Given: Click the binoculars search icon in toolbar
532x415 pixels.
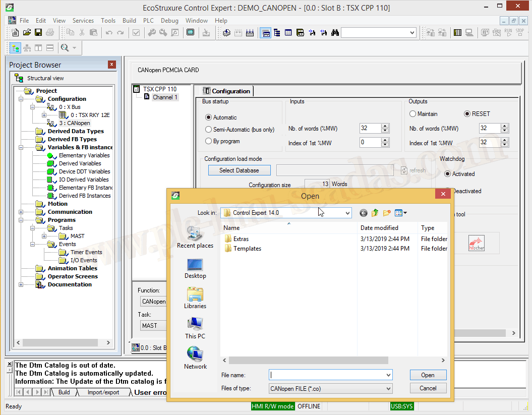Looking at the screenshot, I should 335,33.
